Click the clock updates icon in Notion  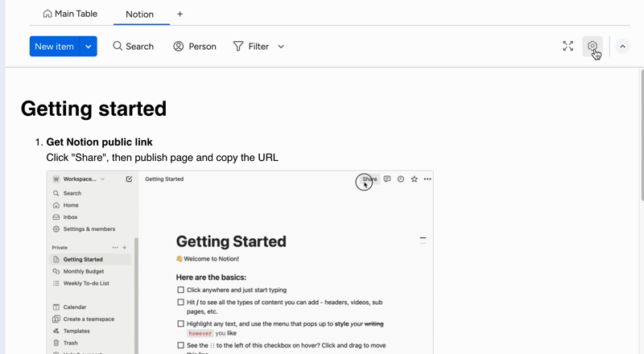(x=401, y=179)
